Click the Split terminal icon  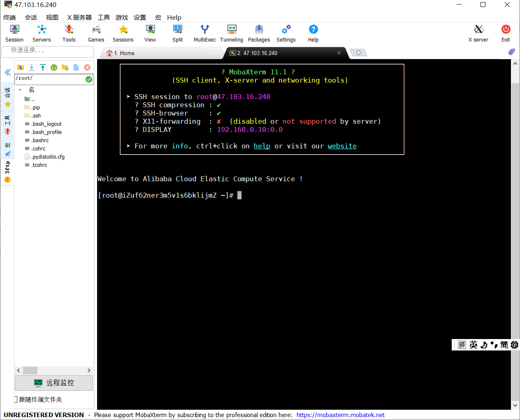pos(177,33)
